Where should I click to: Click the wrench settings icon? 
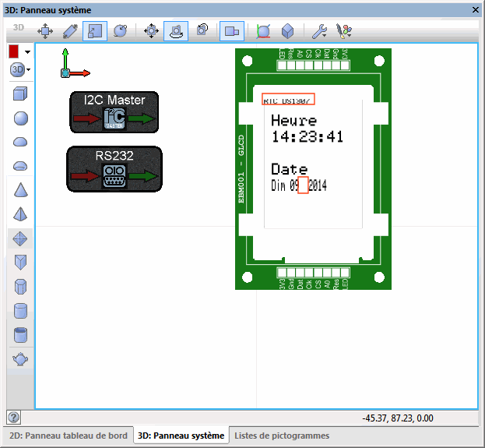318,31
